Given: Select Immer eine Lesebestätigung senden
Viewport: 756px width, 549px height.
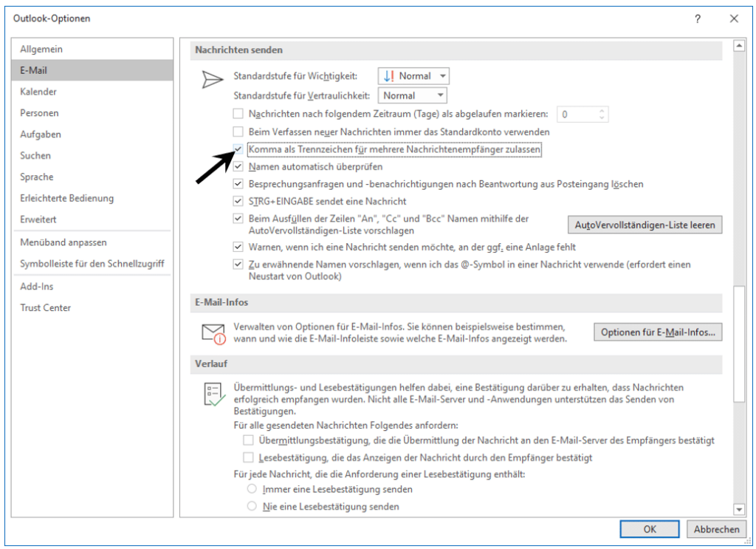Looking at the screenshot, I should point(252,488).
